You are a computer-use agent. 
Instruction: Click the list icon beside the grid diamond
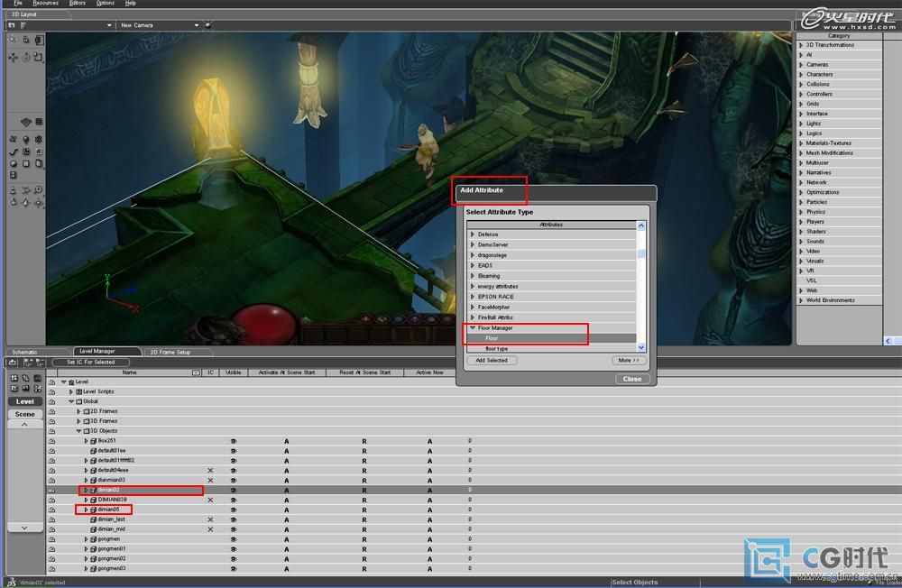(x=39, y=122)
